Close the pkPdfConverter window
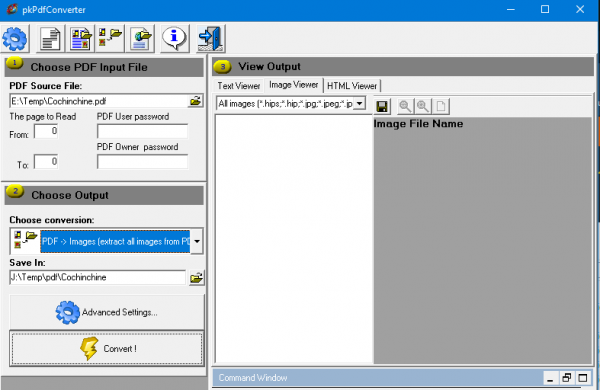The height and width of the screenshot is (390, 600). pyautogui.click(x=580, y=10)
